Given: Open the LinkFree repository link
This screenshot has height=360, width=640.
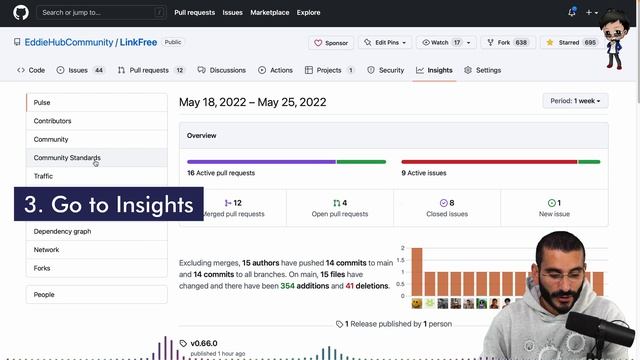Looking at the screenshot, I should (x=138, y=42).
